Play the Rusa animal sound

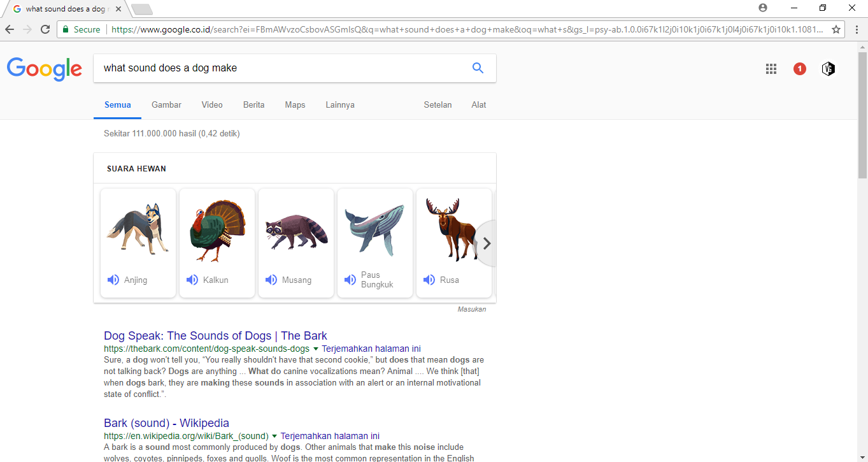pos(429,279)
